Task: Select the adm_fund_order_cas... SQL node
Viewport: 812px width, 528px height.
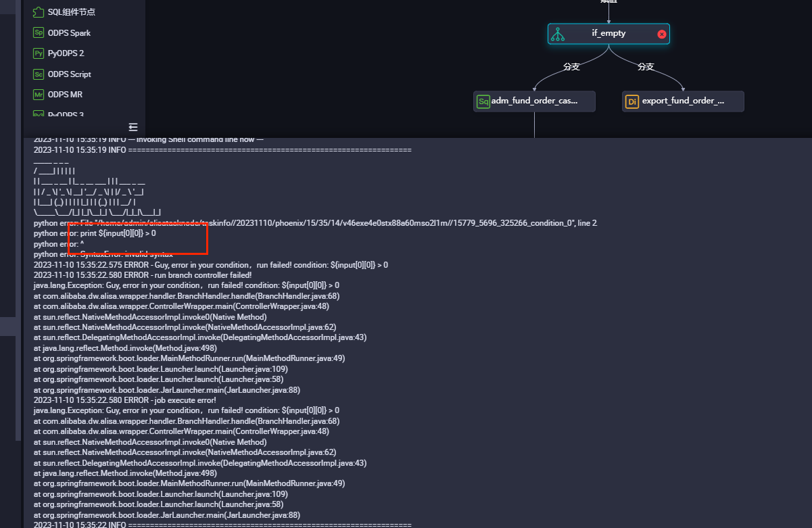Action: (x=534, y=101)
